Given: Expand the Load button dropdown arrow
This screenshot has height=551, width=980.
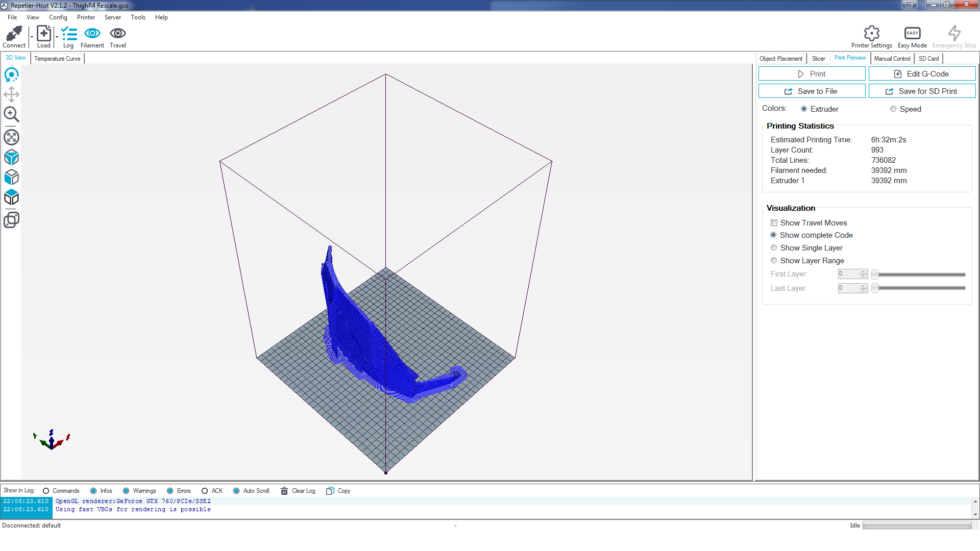Looking at the screenshot, I should [57, 37].
